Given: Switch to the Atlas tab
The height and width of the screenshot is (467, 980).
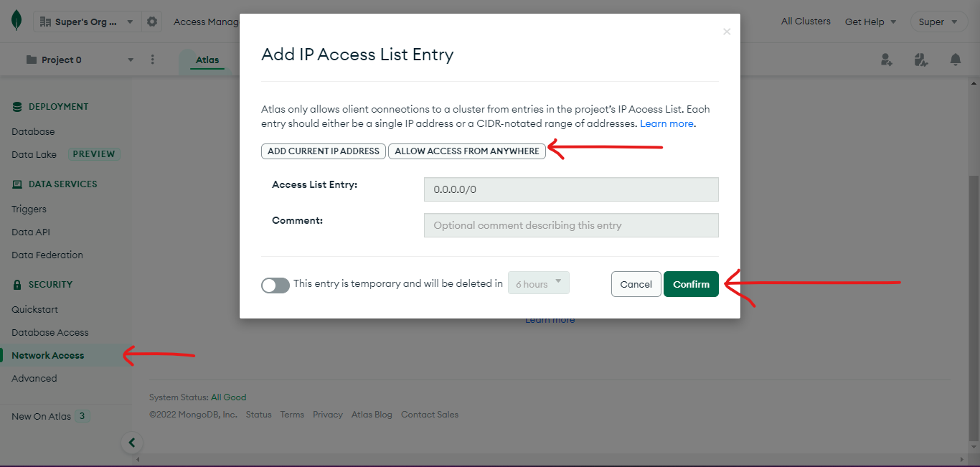Looking at the screenshot, I should pyautogui.click(x=207, y=60).
